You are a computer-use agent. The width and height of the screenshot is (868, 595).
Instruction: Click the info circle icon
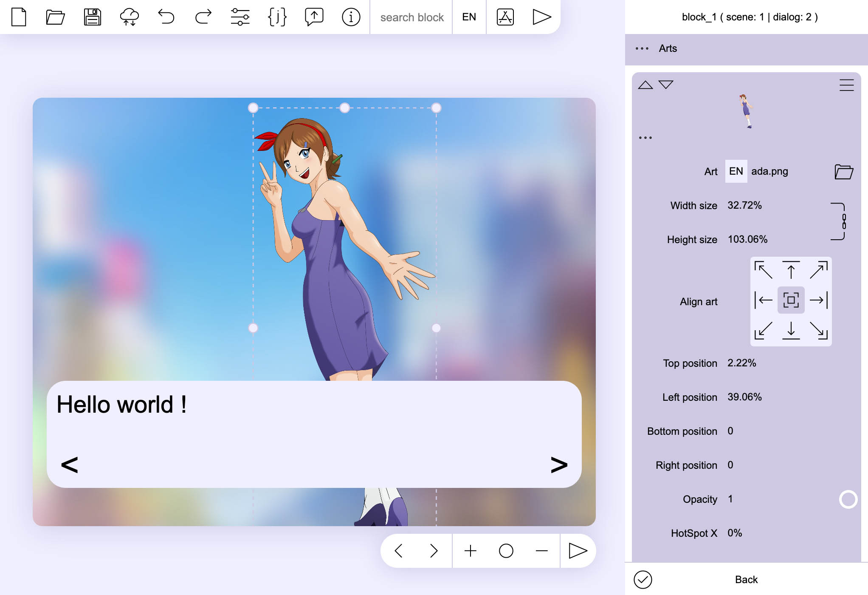coord(351,17)
